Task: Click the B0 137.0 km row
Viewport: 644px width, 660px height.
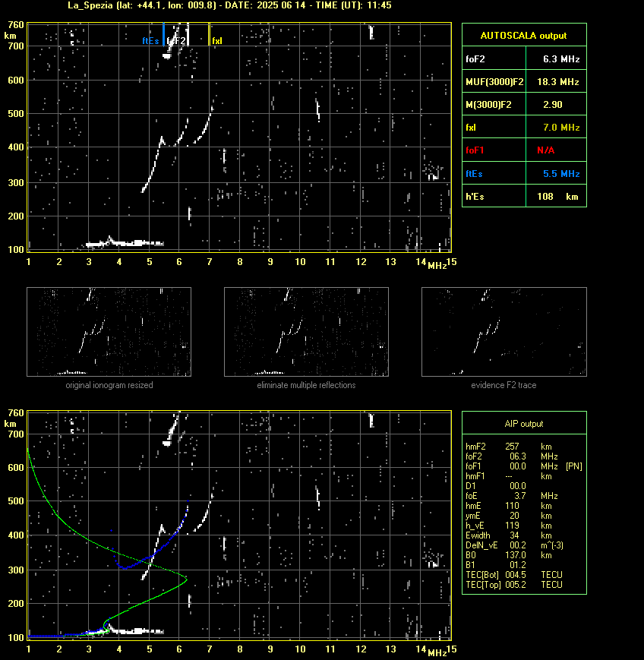Action: click(509, 555)
